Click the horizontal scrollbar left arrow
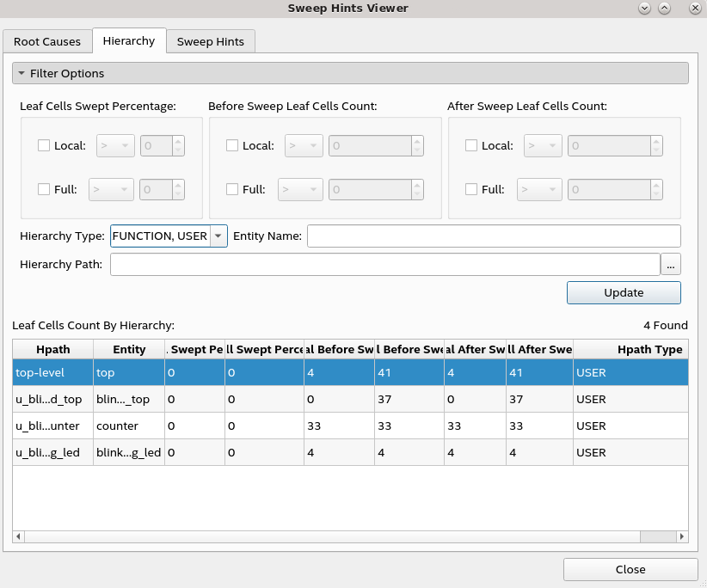Screen dimensions: 707x588 [18, 536]
